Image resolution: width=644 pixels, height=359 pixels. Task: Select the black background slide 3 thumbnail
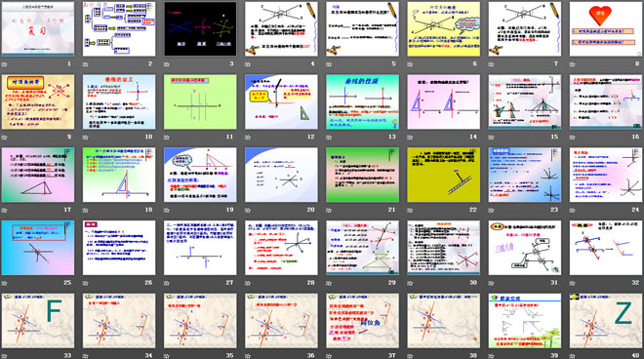point(200,28)
